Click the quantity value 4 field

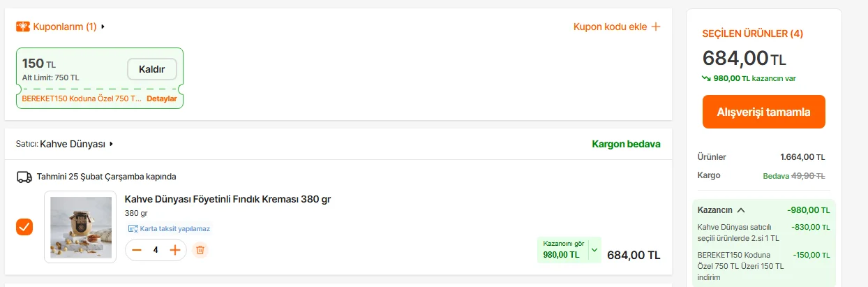(156, 250)
